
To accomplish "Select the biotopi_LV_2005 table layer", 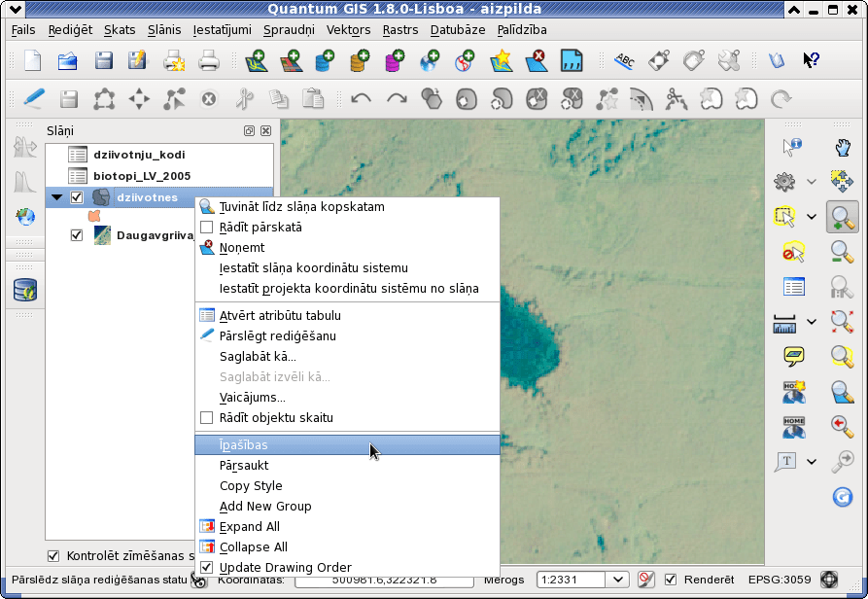I will tap(142, 176).
